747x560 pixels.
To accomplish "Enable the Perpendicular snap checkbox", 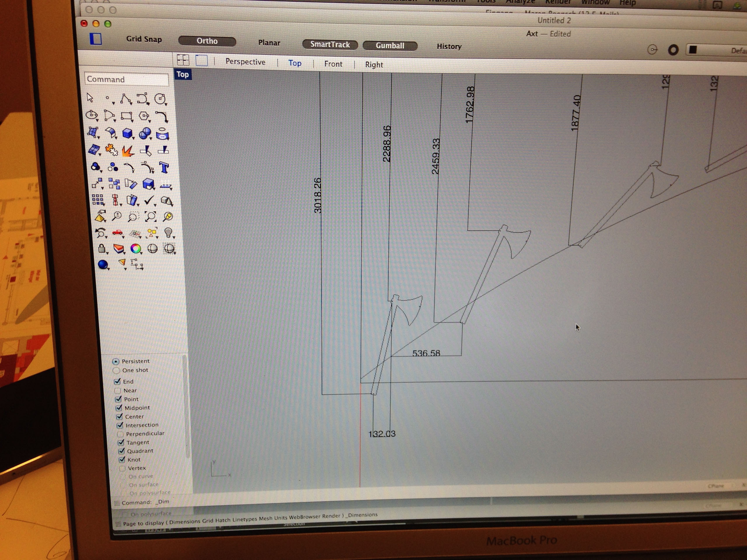I will pos(120,434).
